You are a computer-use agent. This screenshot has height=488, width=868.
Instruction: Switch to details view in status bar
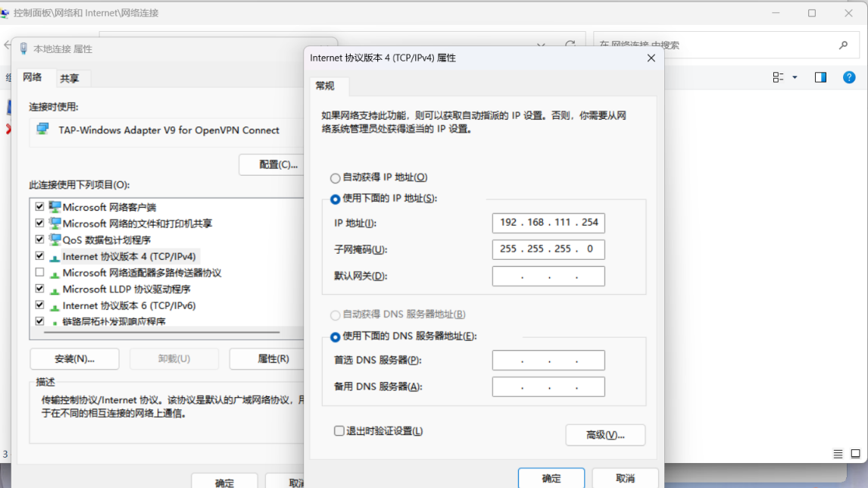(x=838, y=455)
